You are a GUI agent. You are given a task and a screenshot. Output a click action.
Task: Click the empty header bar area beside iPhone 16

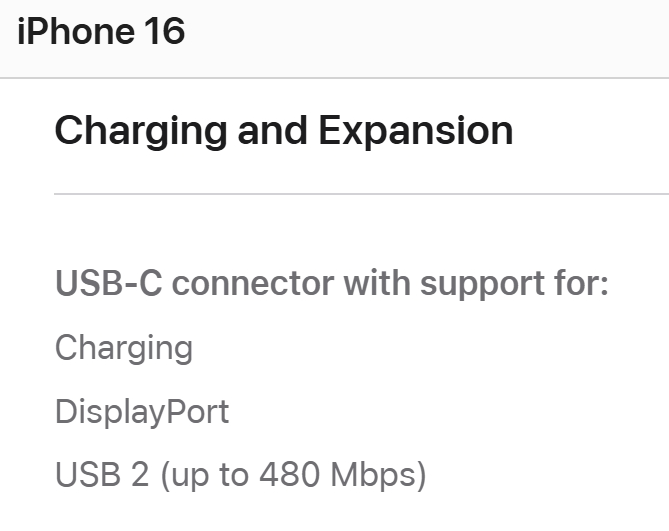click(x=427, y=38)
